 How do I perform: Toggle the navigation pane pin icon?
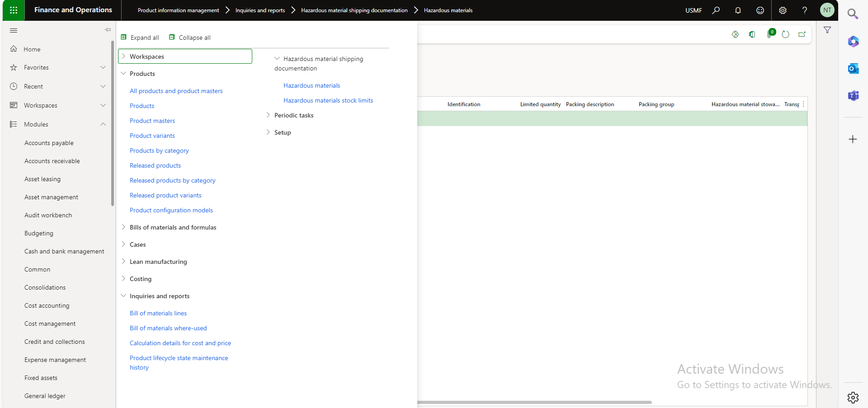point(108,30)
